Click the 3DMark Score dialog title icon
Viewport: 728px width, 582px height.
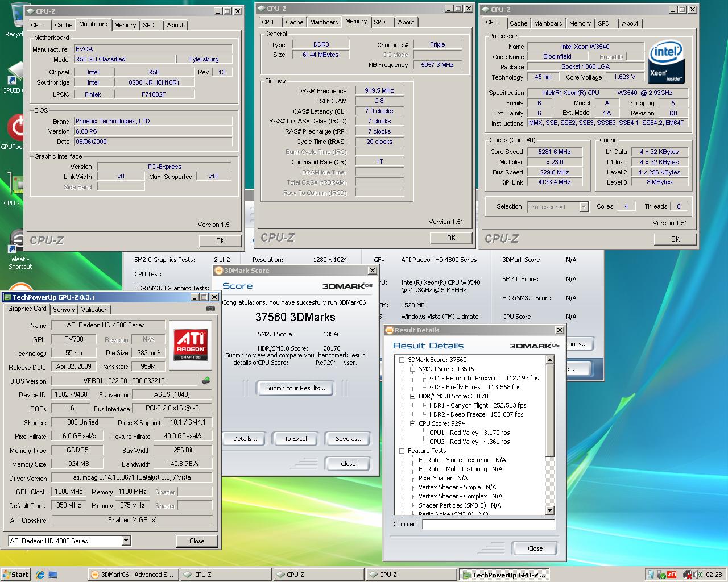click(220, 271)
